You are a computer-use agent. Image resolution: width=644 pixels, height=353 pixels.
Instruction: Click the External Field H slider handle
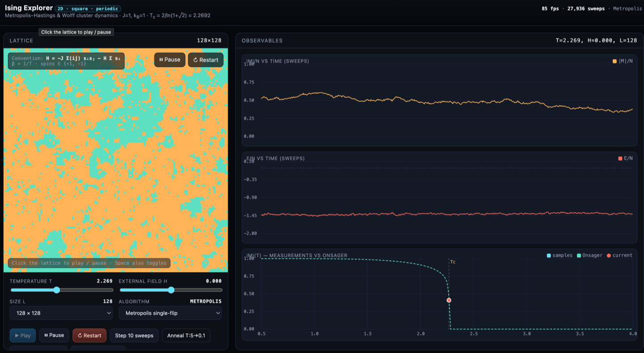point(171,290)
